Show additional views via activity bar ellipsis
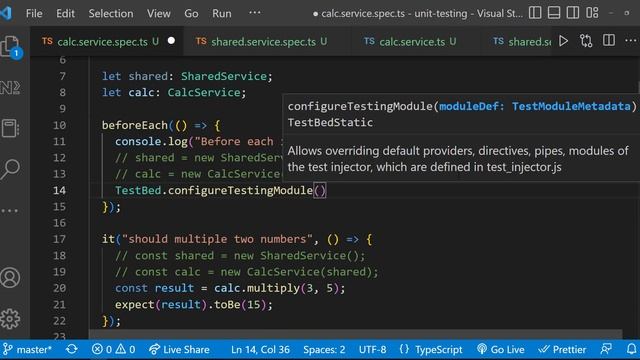Screen dimensions: 640x360 pos(10,211)
